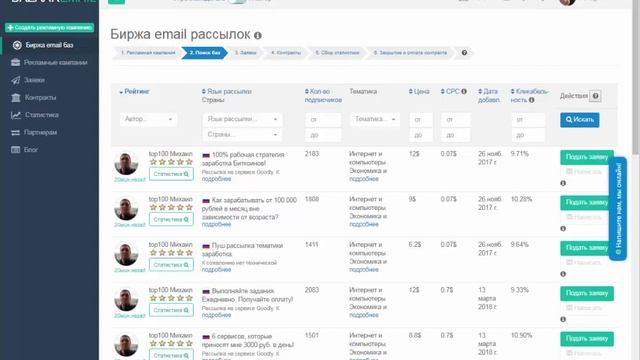Screen dimensions: 640x360
Task: Click Подать заявку for 1808 subscribers row
Action: tap(587, 202)
